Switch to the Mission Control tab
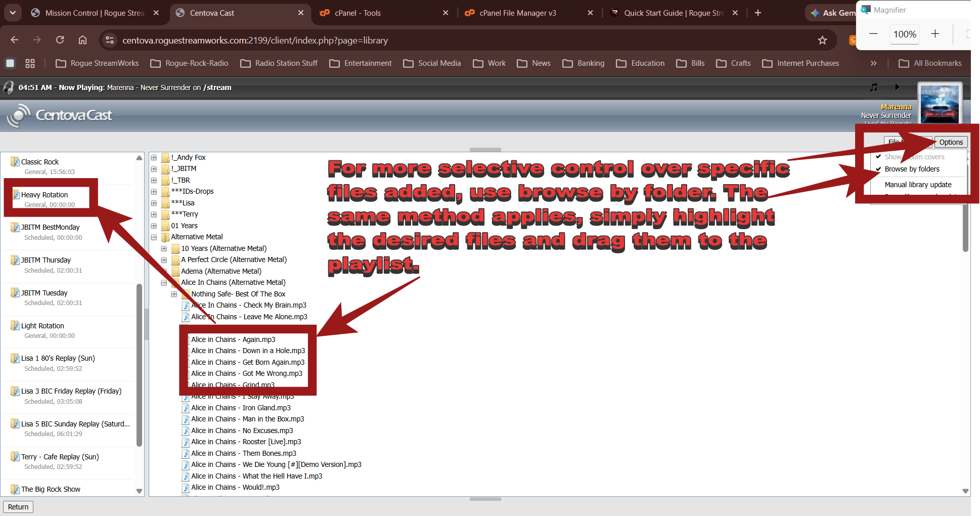Viewport: 980px width, 516px height. [x=95, y=13]
